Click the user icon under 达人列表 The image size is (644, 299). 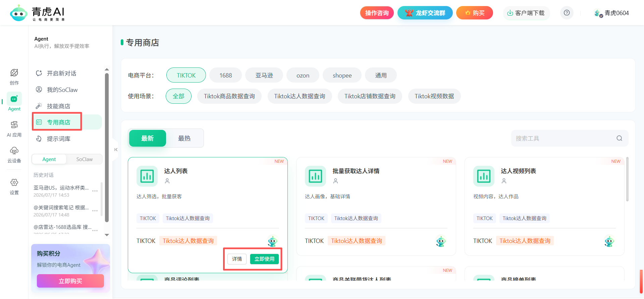(167, 181)
